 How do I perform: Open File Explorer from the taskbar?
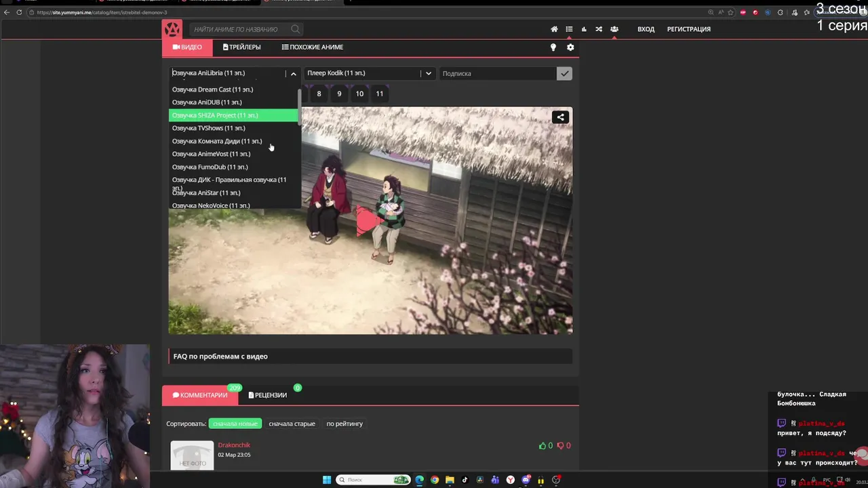pyautogui.click(x=450, y=480)
